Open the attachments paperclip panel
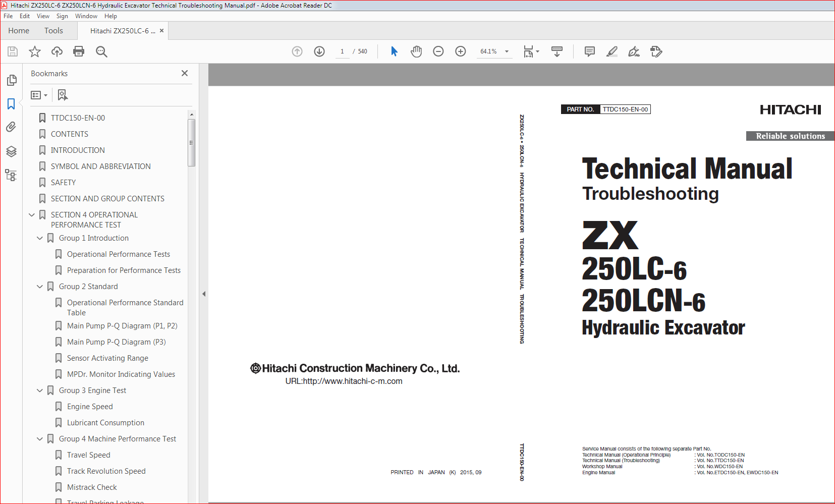This screenshot has width=835, height=504. coord(11,127)
